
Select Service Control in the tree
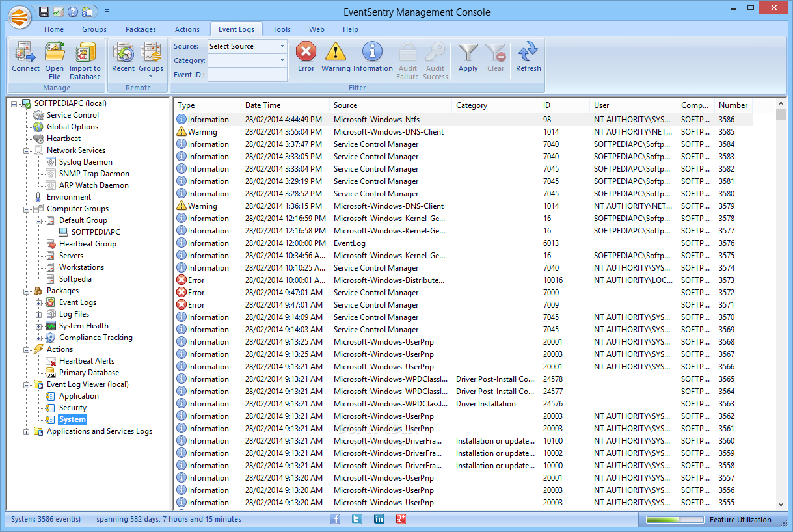(72, 115)
